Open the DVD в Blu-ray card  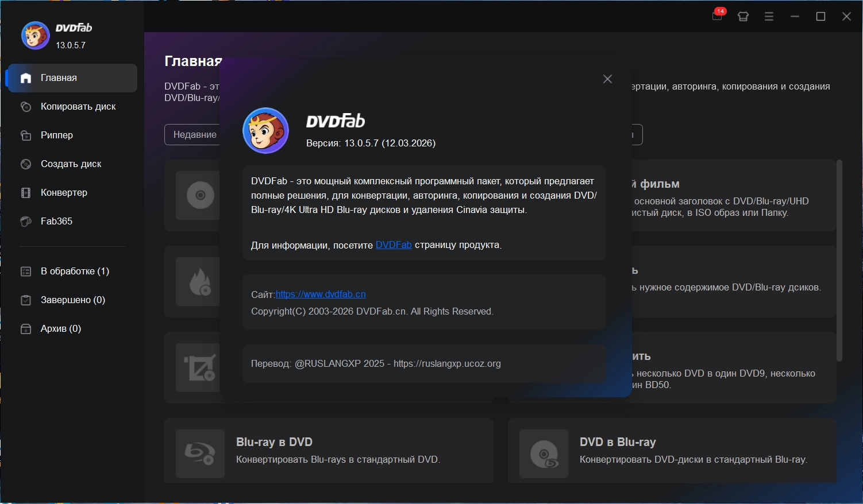pos(672,451)
